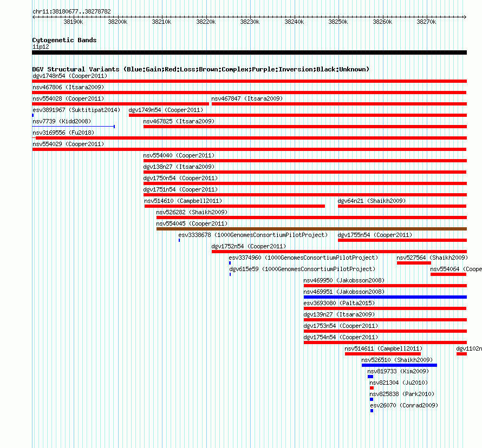Click the red nsv514610 loss bar
The width and height of the screenshot is (482, 448).
pos(235,206)
